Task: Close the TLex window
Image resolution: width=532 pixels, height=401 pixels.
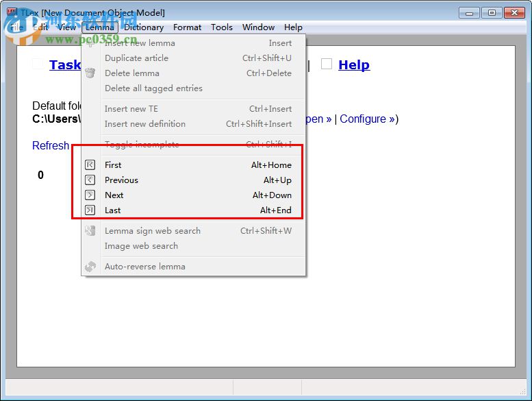Action: 514,13
